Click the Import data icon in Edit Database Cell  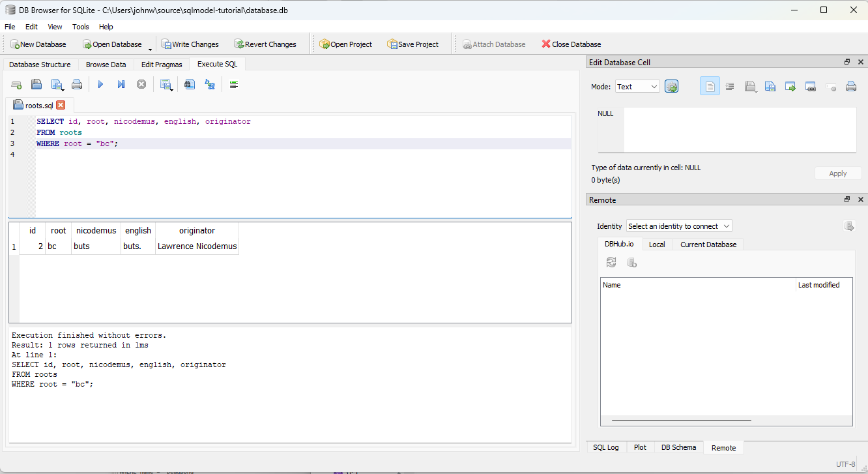click(x=749, y=86)
